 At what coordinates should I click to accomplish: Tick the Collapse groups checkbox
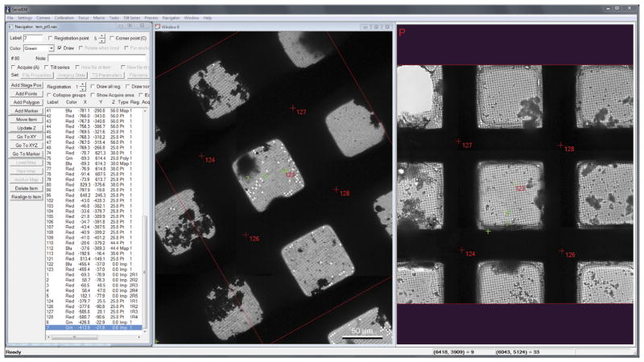click(50, 95)
